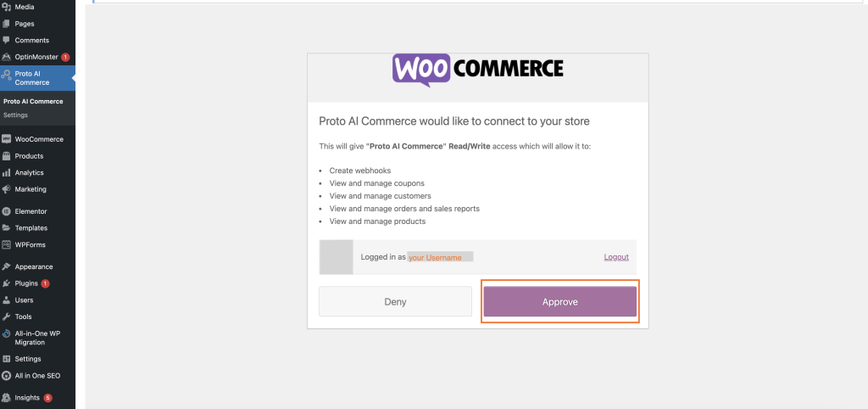Click the Elementor icon

click(x=6, y=211)
